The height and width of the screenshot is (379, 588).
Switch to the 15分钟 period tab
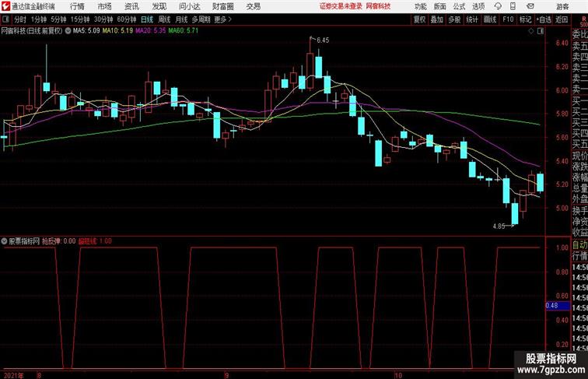[80, 19]
